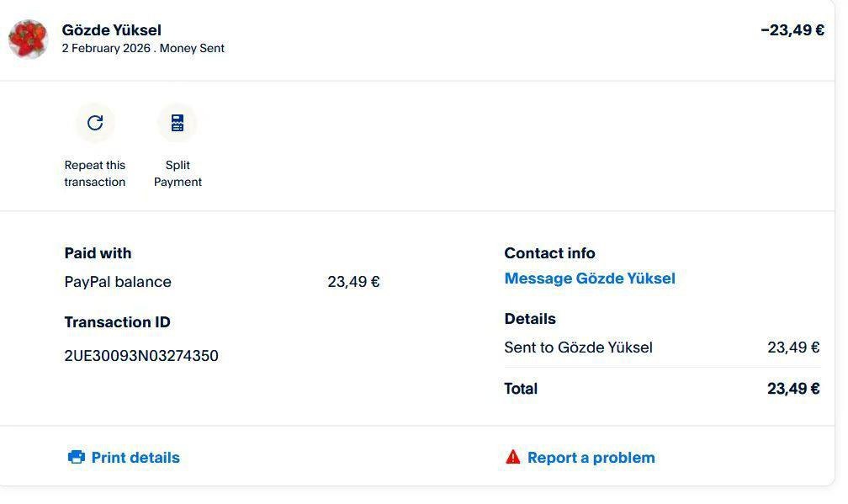Click the "Transaction ID" heading
The height and width of the screenshot is (504, 848).
point(117,322)
